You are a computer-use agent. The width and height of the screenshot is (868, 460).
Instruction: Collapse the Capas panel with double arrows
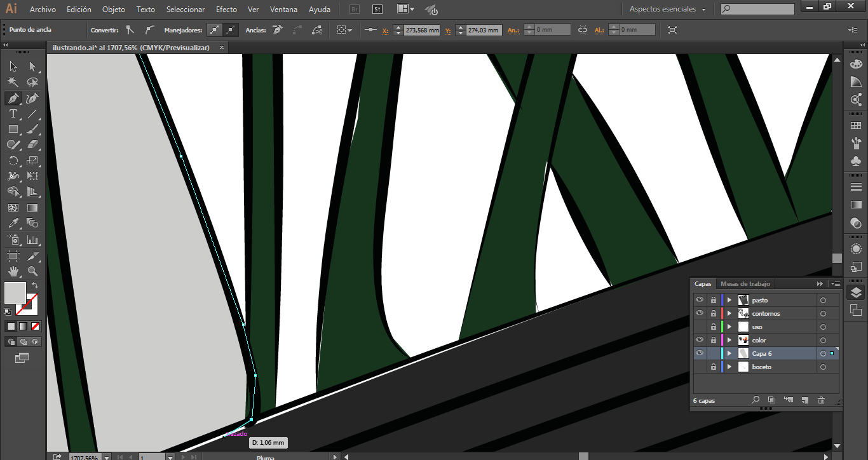820,284
